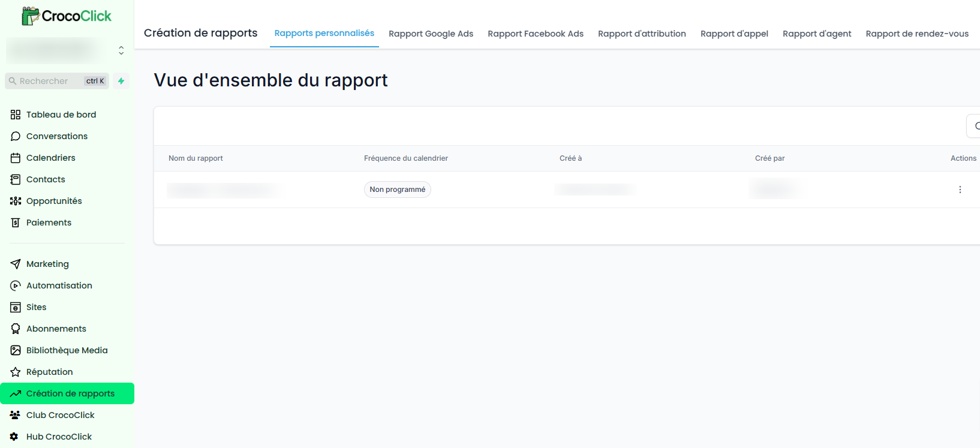The height and width of the screenshot is (448, 980).
Task: Click the ctrl K shortcut badge
Action: (95, 81)
